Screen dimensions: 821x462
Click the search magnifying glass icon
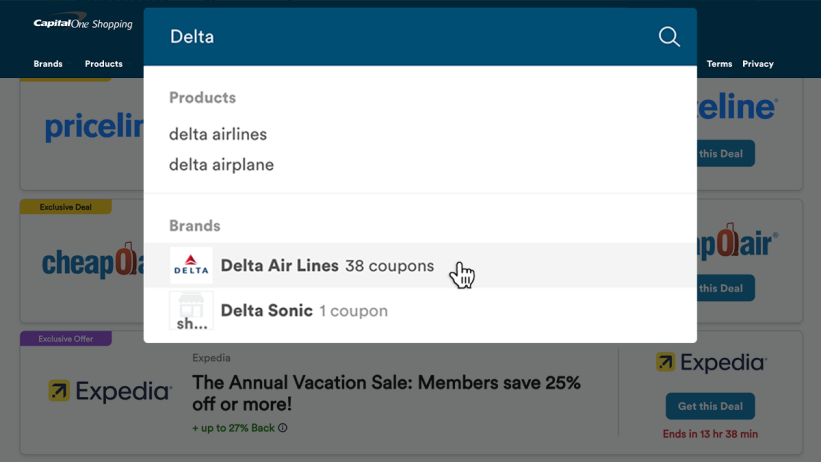669,37
